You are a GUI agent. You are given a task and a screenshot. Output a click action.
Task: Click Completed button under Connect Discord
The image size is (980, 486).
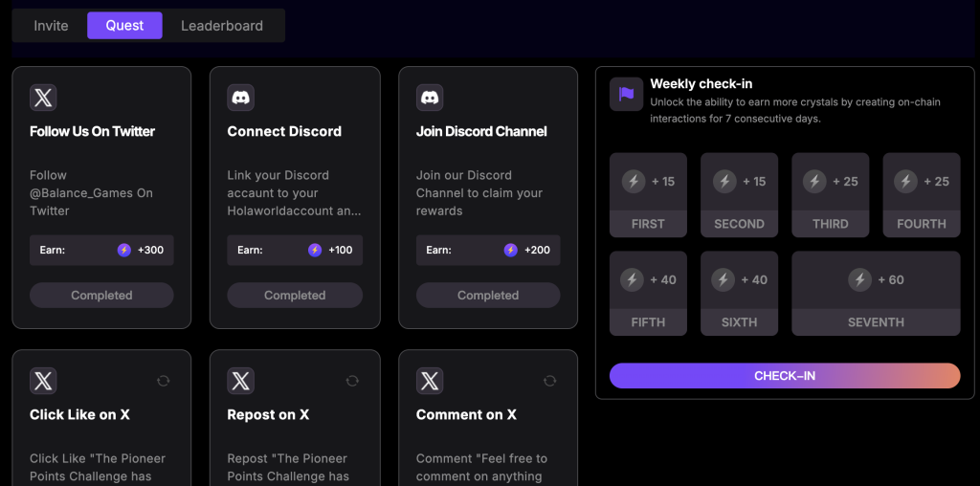point(295,296)
